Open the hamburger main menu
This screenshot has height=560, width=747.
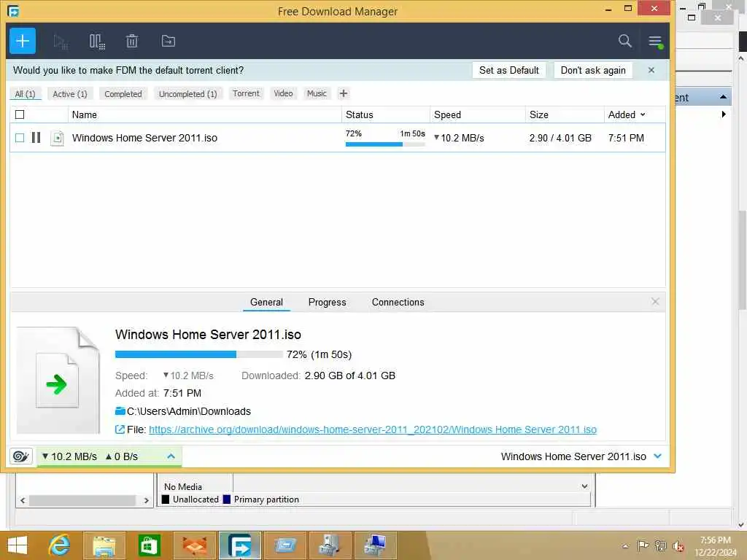pyautogui.click(x=656, y=42)
